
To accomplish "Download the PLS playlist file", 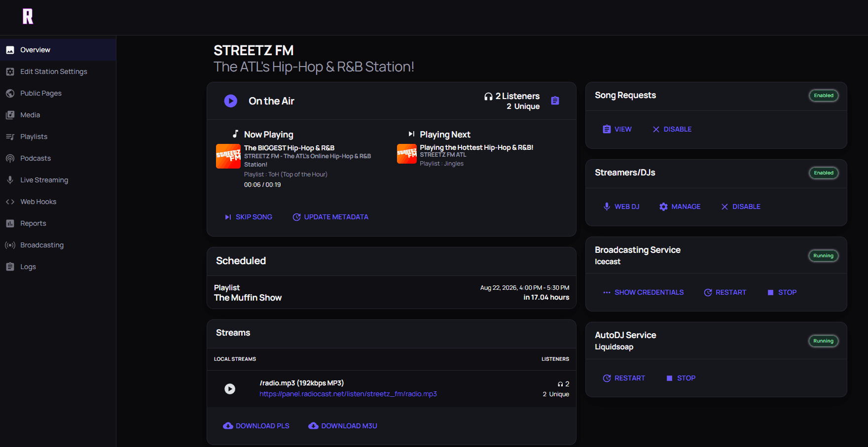I will point(256,426).
